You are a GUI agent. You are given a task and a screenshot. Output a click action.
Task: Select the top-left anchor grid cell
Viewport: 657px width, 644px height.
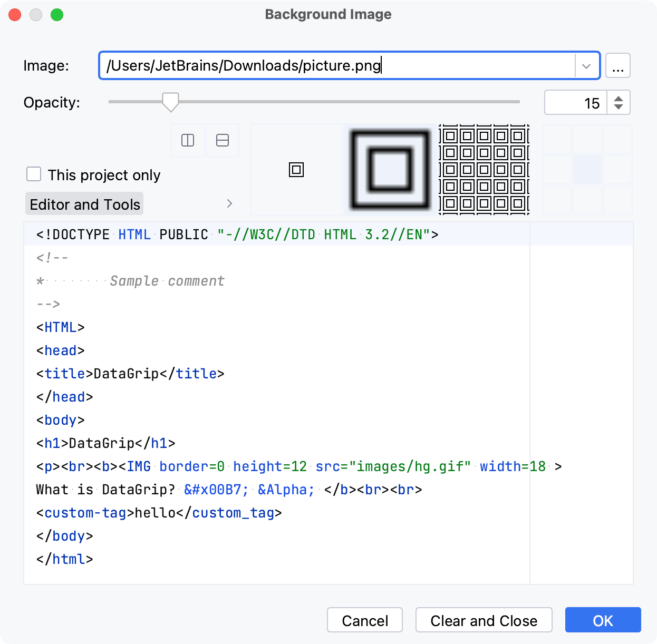[557, 139]
